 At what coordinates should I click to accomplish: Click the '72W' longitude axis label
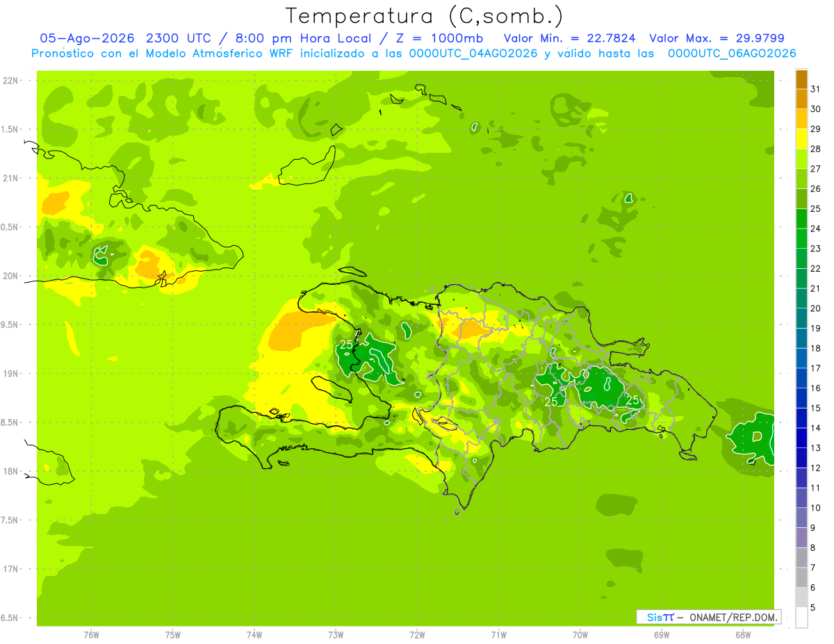click(417, 635)
